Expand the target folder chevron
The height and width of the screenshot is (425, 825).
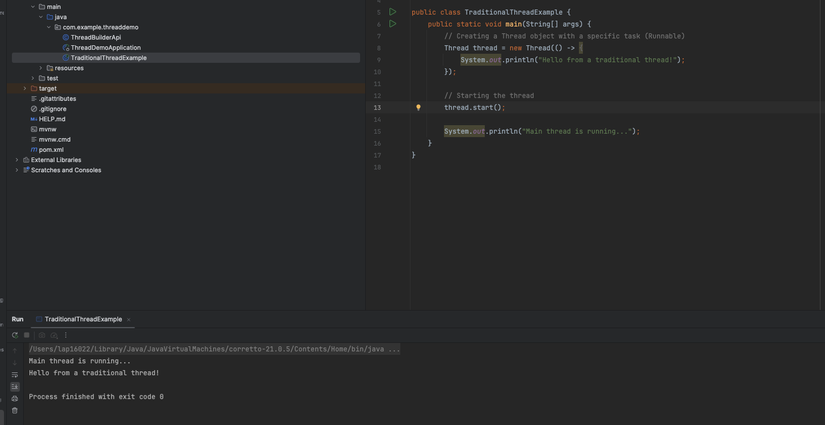(25, 88)
